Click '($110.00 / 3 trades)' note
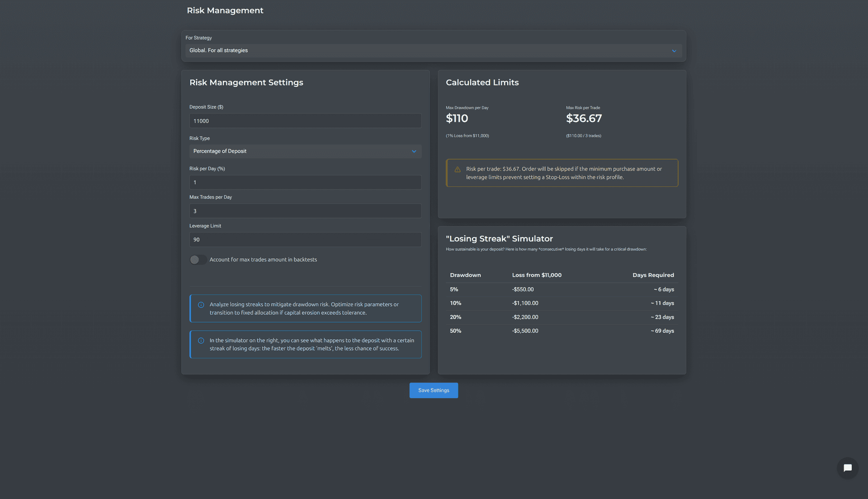Image resolution: width=868 pixels, height=499 pixels. tap(583, 136)
